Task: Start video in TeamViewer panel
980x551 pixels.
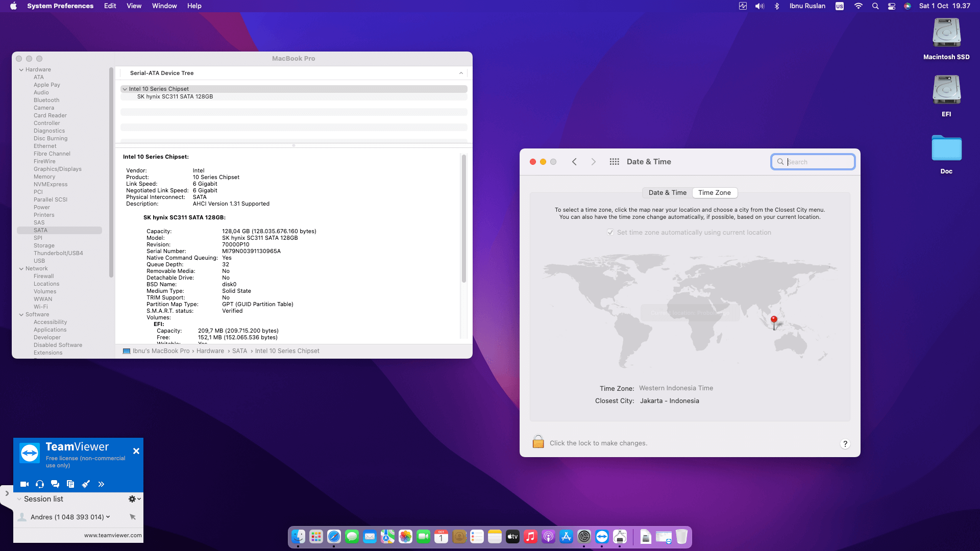Action: pos(24,484)
